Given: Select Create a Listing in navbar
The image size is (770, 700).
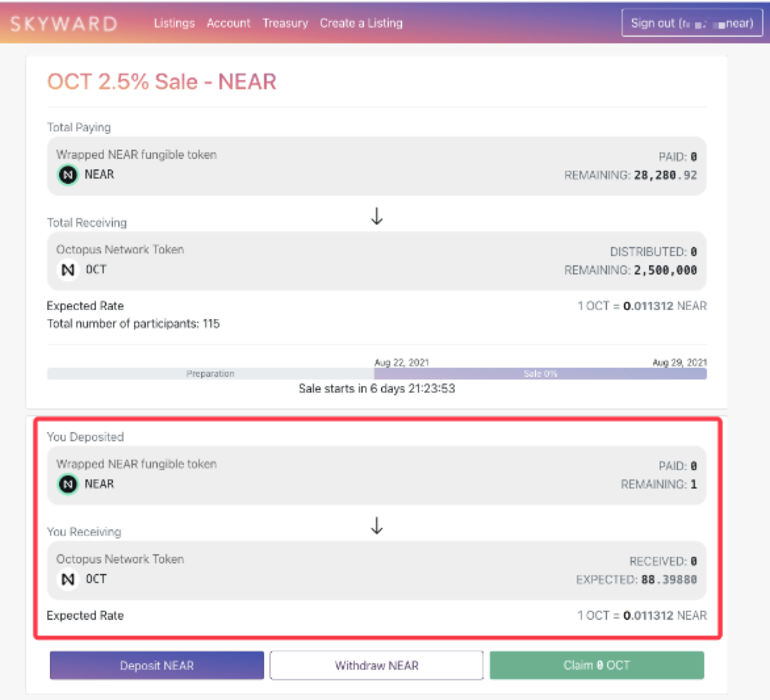Looking at the screenshot, I should click(x=361, y=23).
